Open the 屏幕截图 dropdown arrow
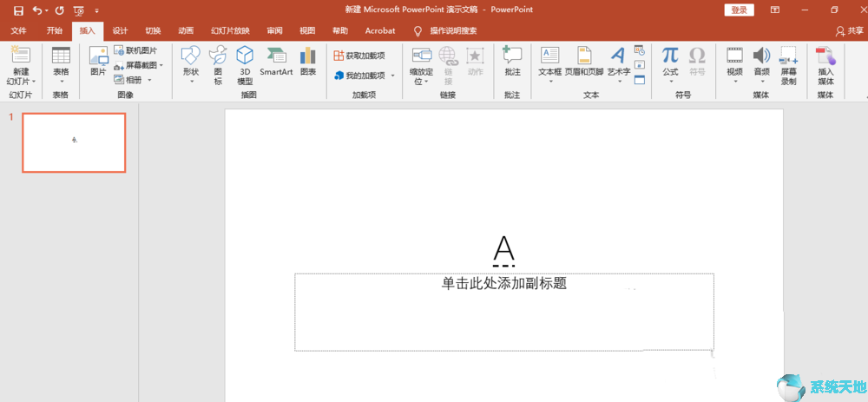Viewport: 868px width, 402px height. [x=161, y=65]
